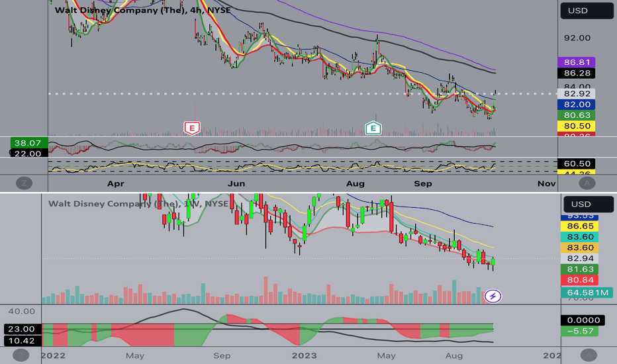Select the purple 86.81 price label
This screenshot has height=364, width=617.
[577, 62]
